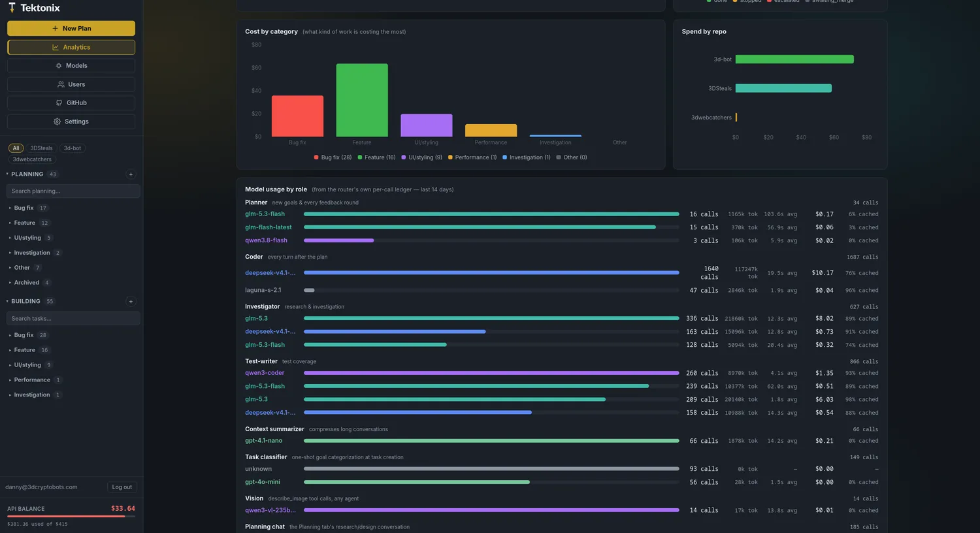
Task: Add a building task with plus icon
Action: point(131,302)
